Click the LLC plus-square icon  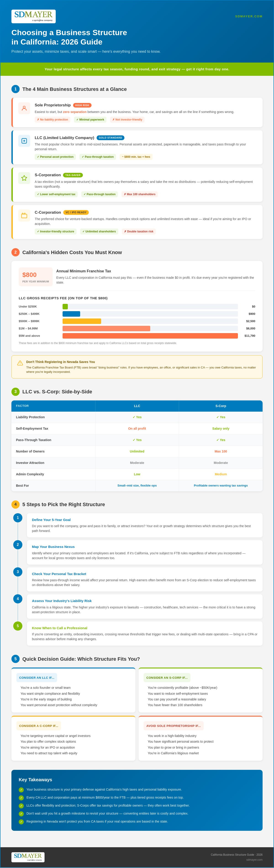coord(24,141)
